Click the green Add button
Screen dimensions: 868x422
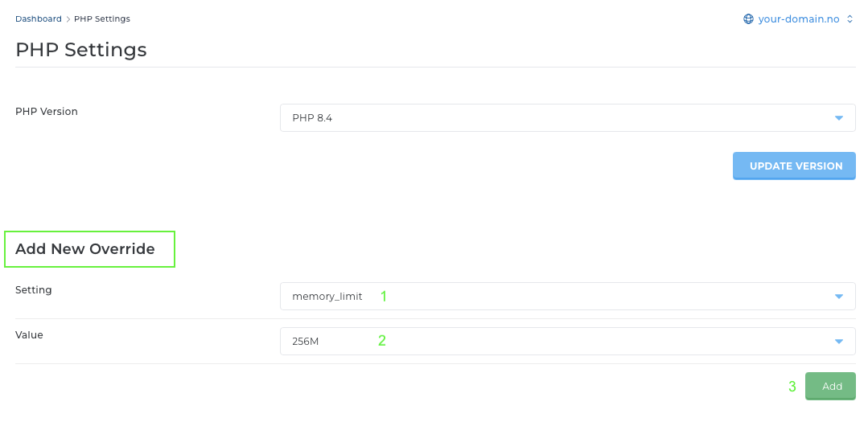coord(830,386)
